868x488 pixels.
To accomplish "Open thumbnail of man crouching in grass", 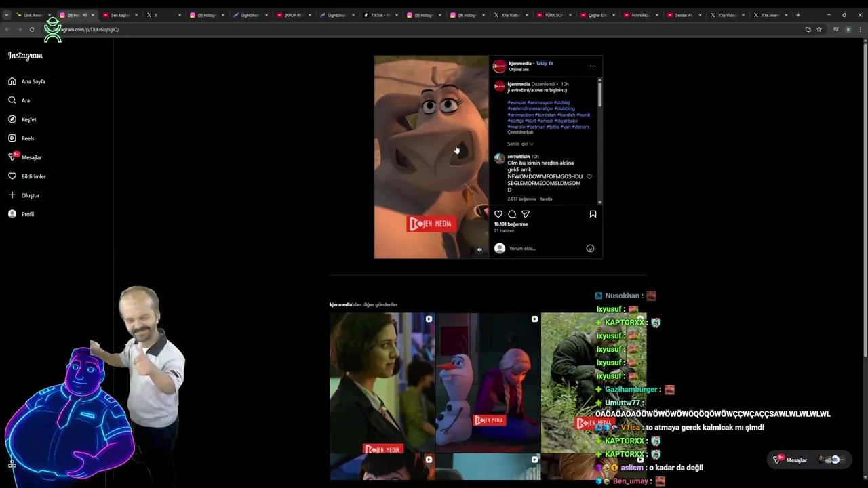I will pos(593,382).
